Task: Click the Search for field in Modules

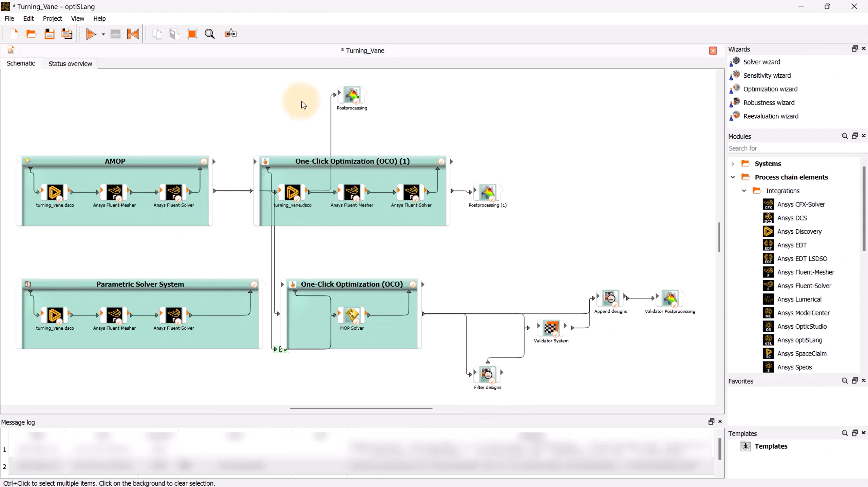Action: pyautogui.click(x=797, y=148)
